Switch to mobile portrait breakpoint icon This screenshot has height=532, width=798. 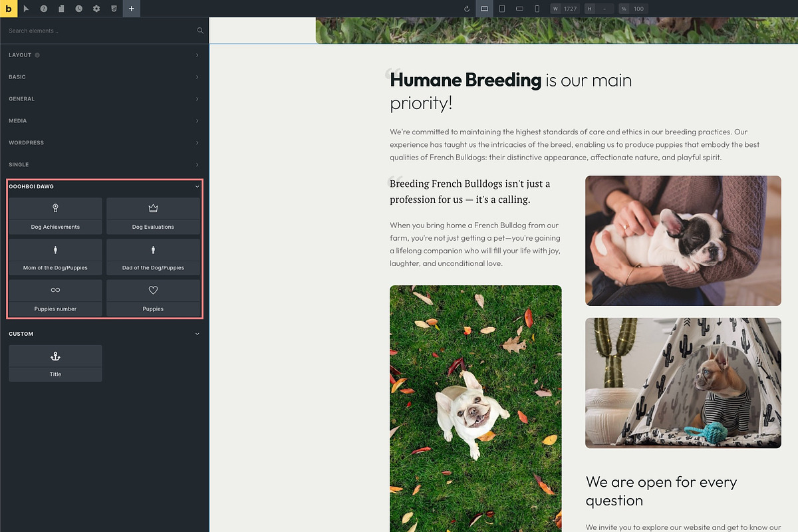point(537,9)
